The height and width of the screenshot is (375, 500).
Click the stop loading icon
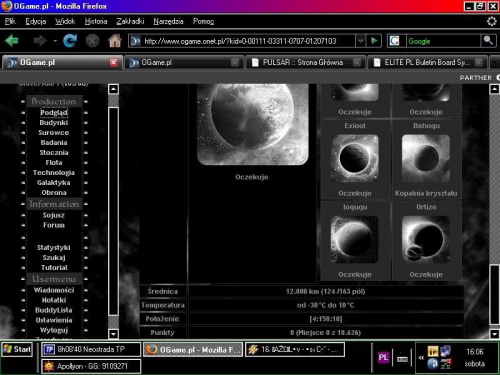(92, 41)
